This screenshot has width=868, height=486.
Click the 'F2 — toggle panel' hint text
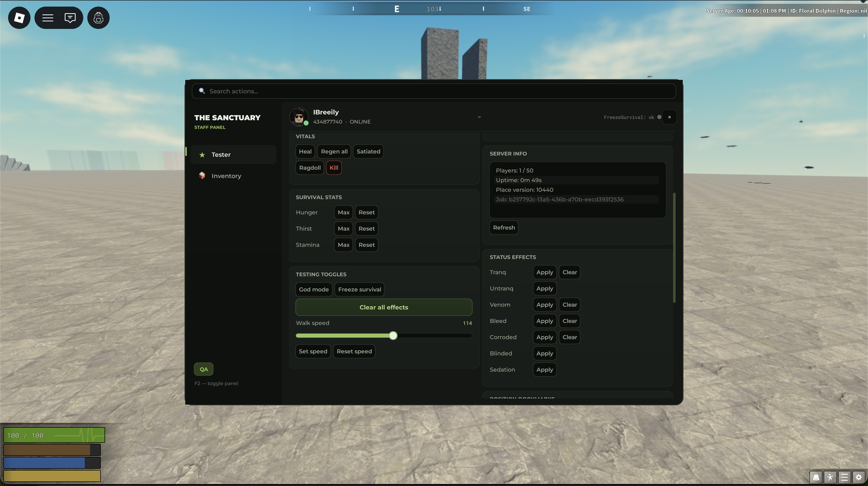(216, 383)
